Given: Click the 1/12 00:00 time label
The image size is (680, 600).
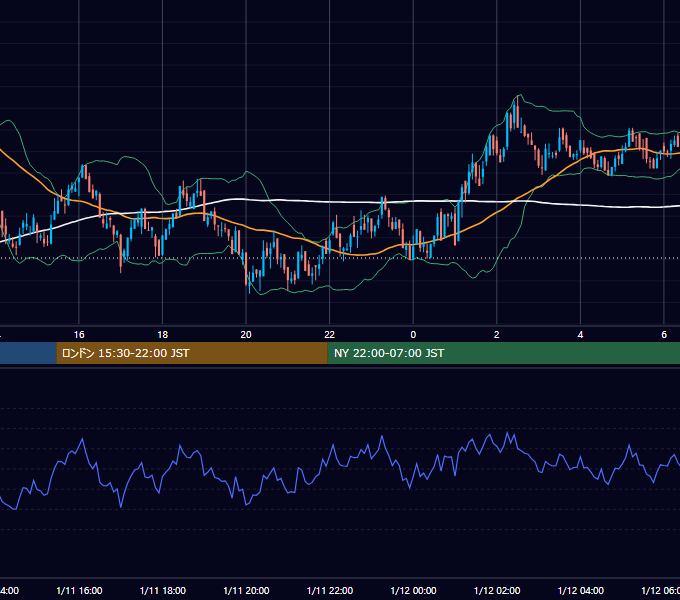Looking at the screenshot, I should click(x=413, y=590).
